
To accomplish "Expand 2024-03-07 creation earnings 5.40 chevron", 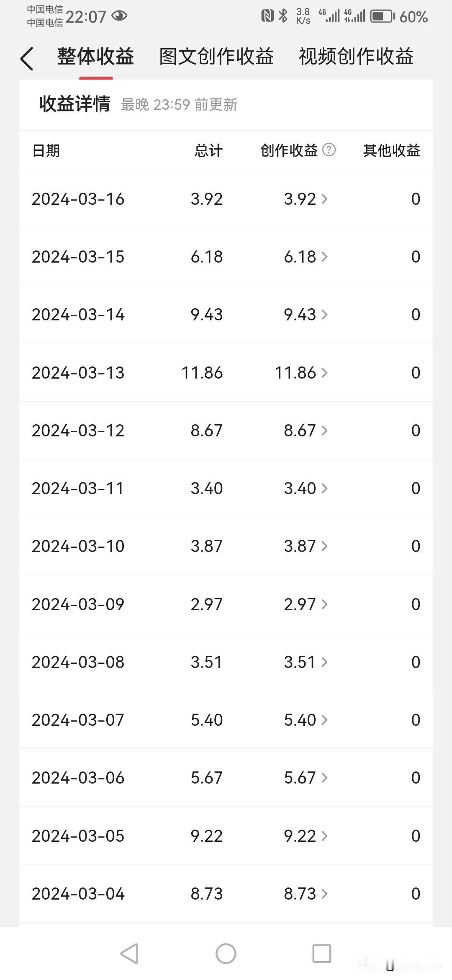I will (324, 720).
